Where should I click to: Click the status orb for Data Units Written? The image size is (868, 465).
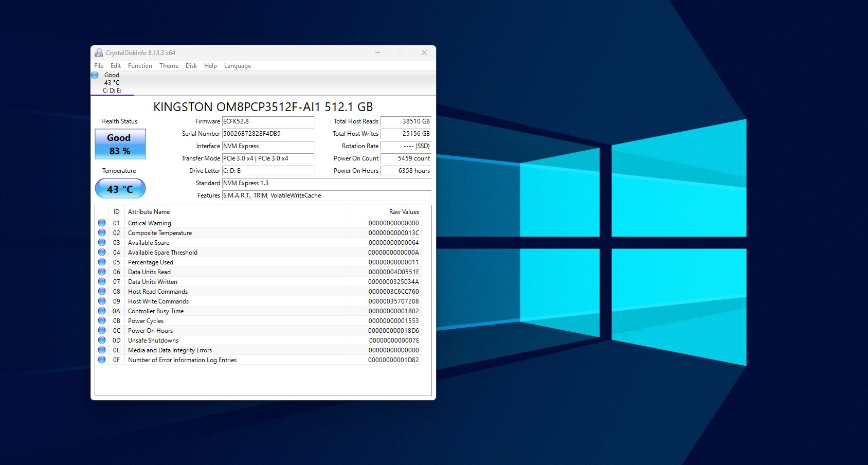[102, 281]
